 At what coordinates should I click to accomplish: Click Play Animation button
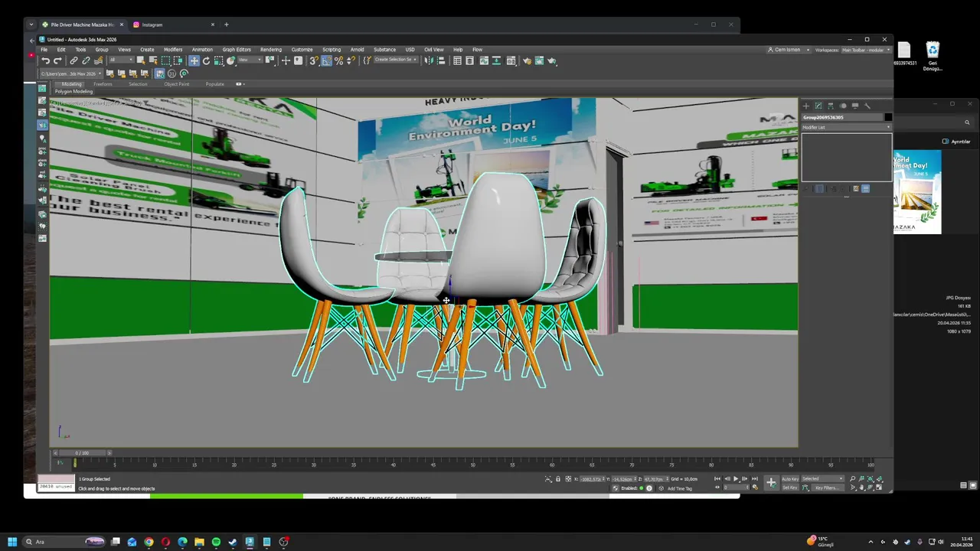(736, 479)
